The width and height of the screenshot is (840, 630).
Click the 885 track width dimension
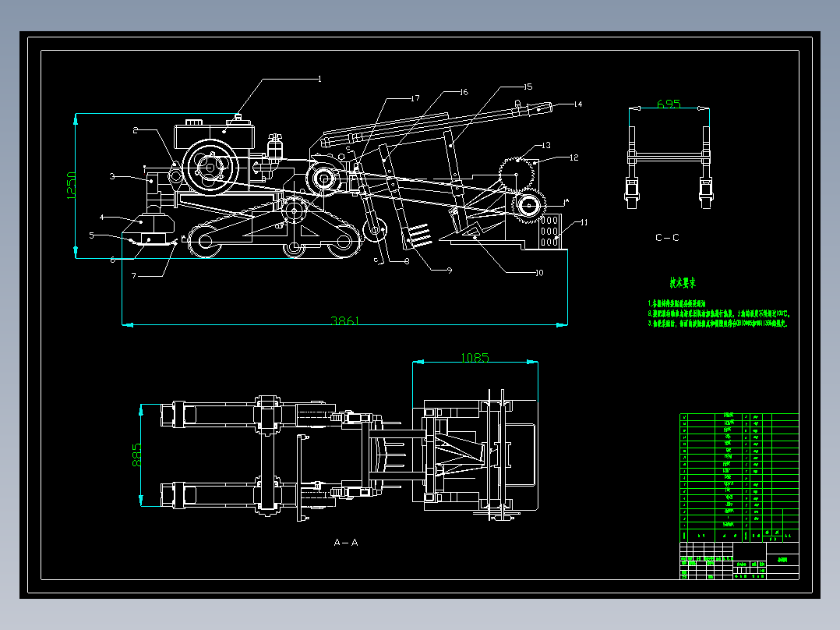click(x=136, y=455)
